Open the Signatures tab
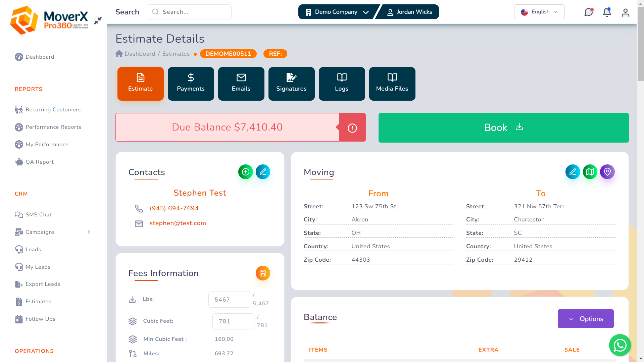The width and height of the screenshot is (644, 362). pyautogui.click(x=291, y=84)
